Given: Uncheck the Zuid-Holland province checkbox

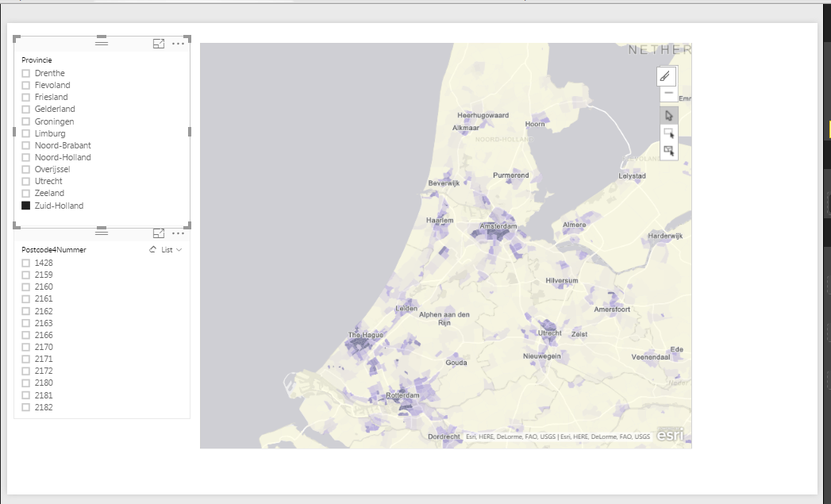Looking at the screenshot, I should pyautogui.click(x=26, y=206).
